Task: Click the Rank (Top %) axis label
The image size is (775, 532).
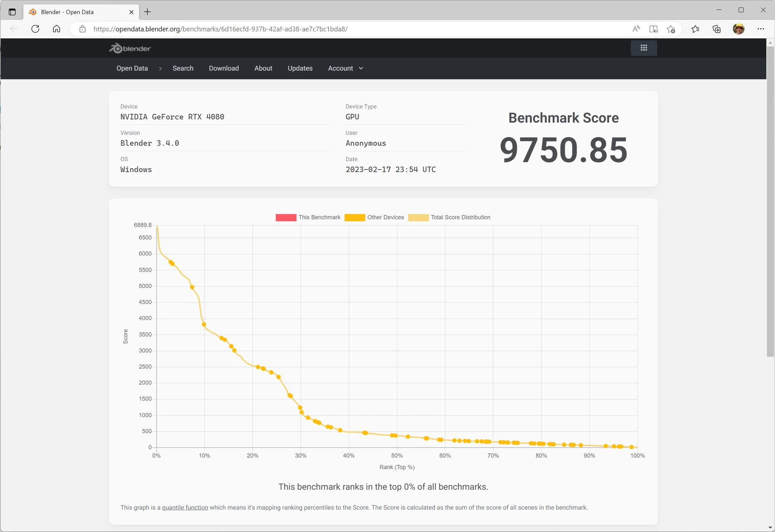Action: tap(397, 467)
